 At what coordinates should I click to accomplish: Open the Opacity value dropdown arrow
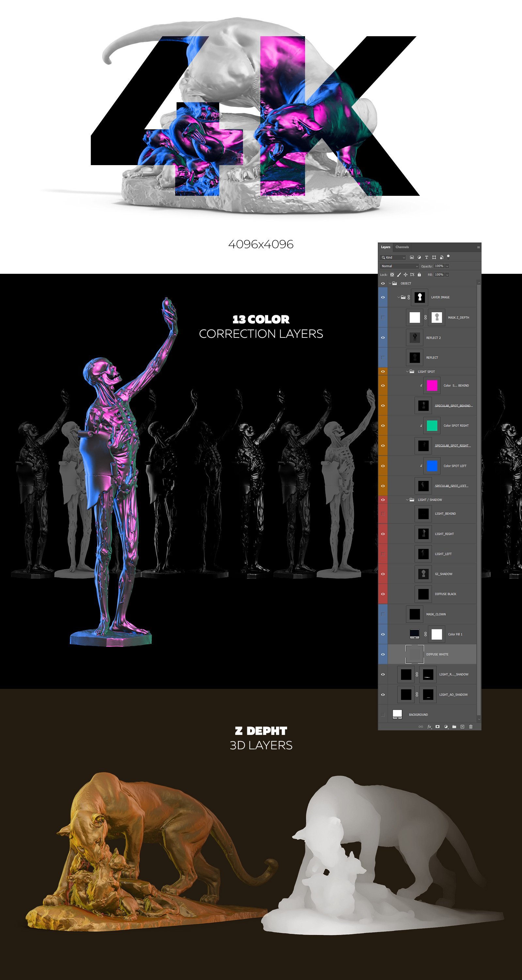447,266
